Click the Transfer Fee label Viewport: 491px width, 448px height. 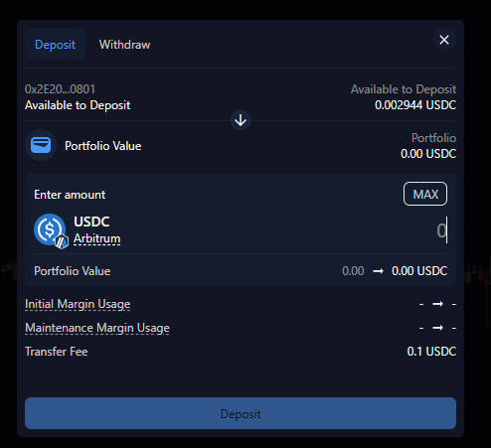click(x=57, y=352)
